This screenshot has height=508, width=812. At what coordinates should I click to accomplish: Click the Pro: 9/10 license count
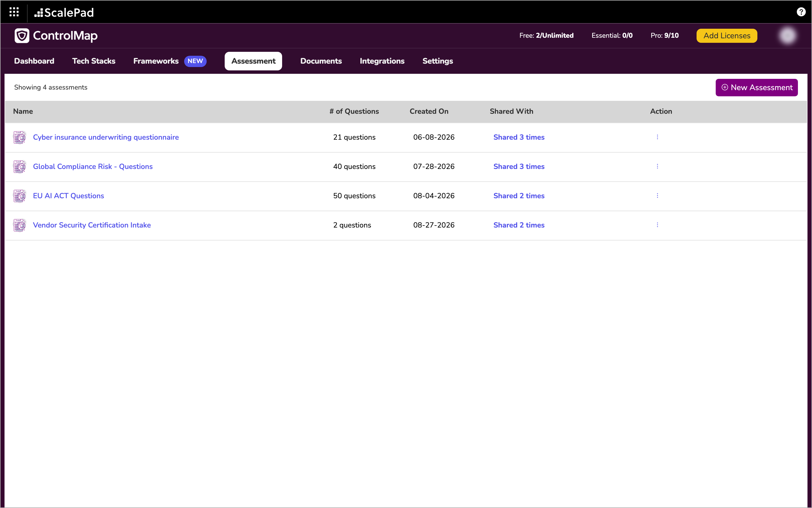[x=664, y=35]
